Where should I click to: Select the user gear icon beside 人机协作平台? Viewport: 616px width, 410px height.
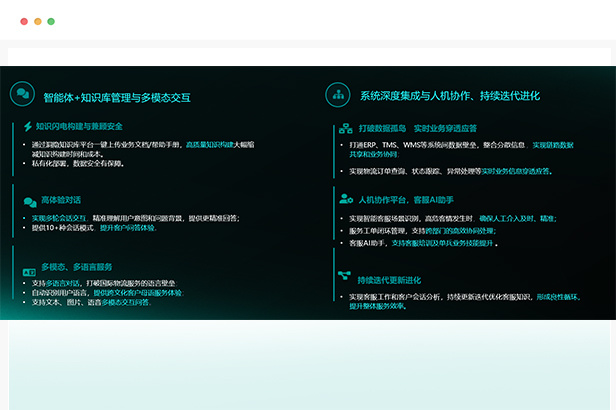tap(345, 199)
